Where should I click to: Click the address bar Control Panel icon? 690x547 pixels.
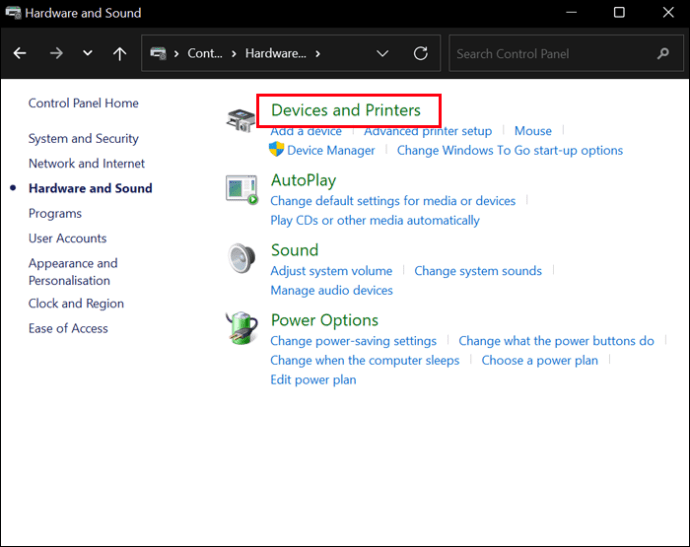158,54
